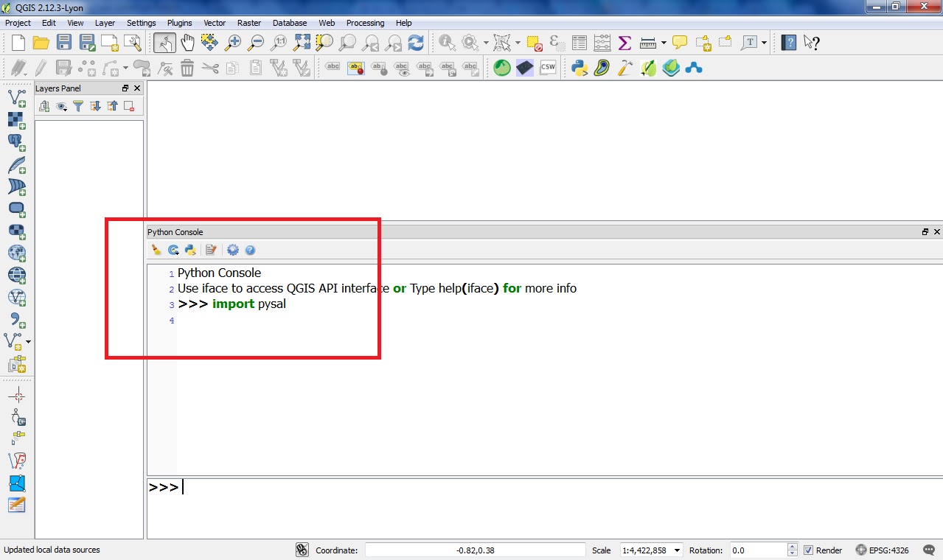
Task: Click Pan Map to Selection icon
Action: tap(210, 43)
